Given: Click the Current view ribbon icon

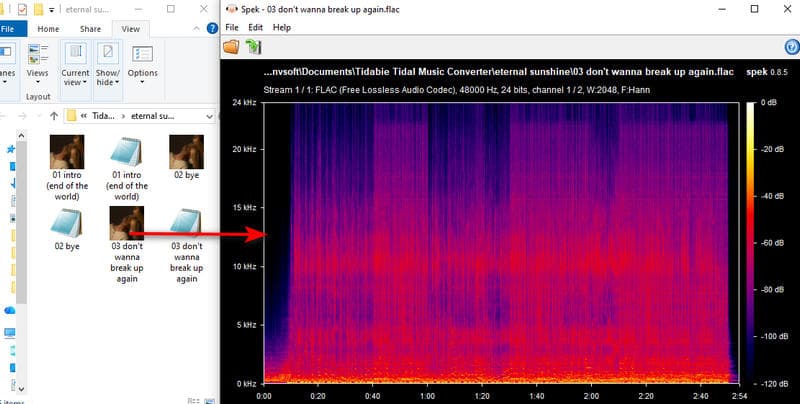Looking at the screenshot, I should [x=76, y=54].
